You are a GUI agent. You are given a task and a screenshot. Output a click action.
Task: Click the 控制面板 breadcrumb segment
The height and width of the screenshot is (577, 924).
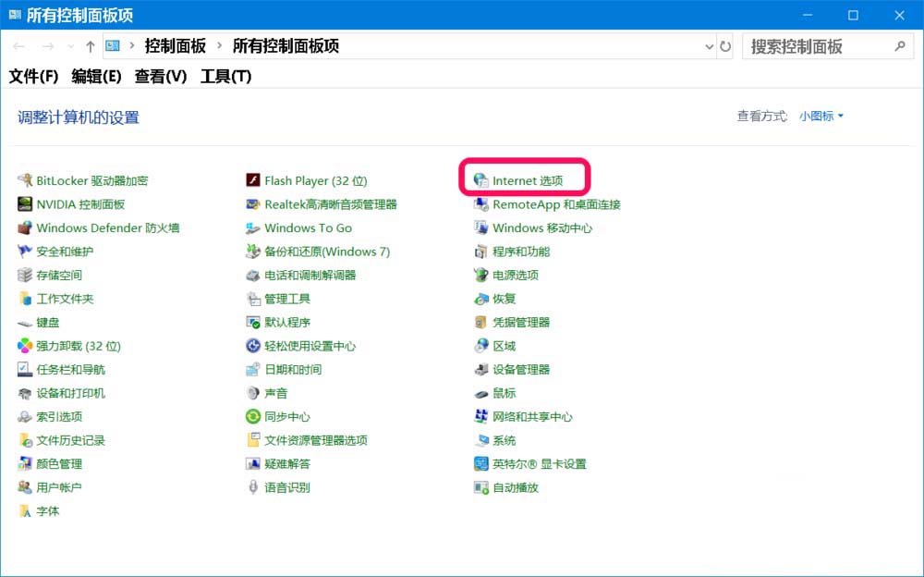[175, 45]
